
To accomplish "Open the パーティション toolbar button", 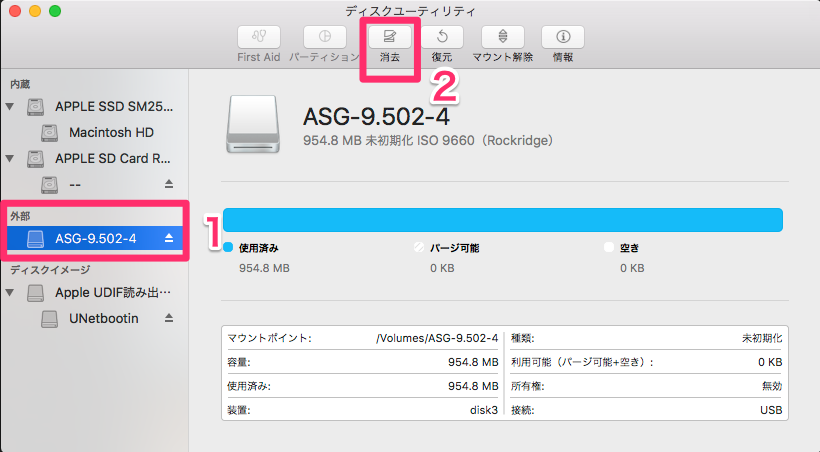I will pyautogui.click(x=325, y=37).
